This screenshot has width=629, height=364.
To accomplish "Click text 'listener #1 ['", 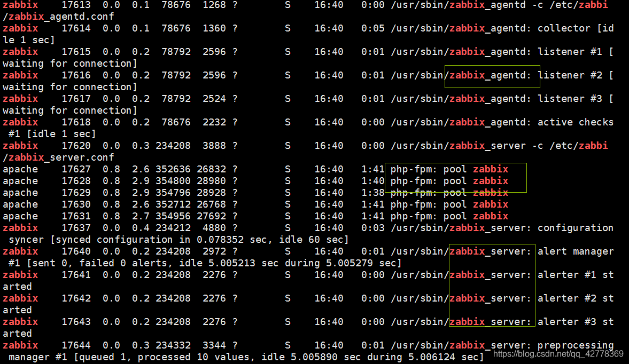I will (575, 52).
